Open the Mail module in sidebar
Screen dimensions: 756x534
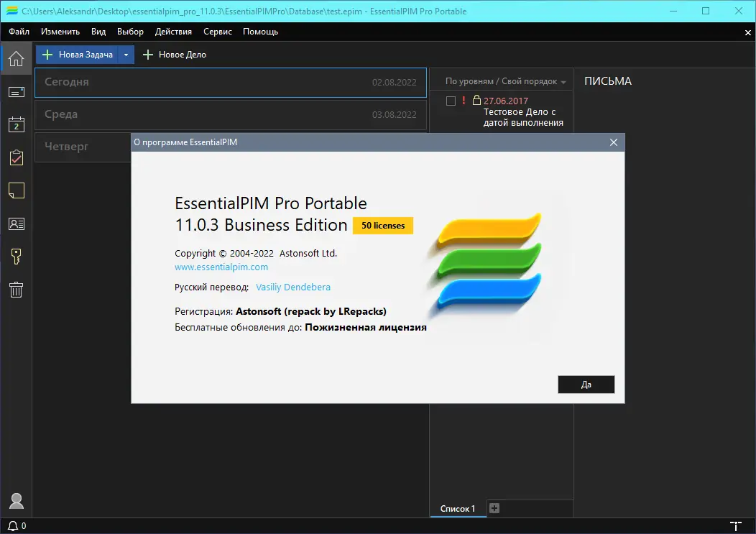click(x=17, y=92)
